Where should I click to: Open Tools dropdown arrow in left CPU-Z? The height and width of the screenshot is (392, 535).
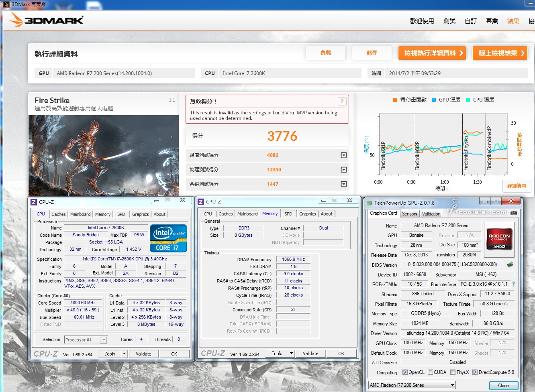(x=125, y=354)
